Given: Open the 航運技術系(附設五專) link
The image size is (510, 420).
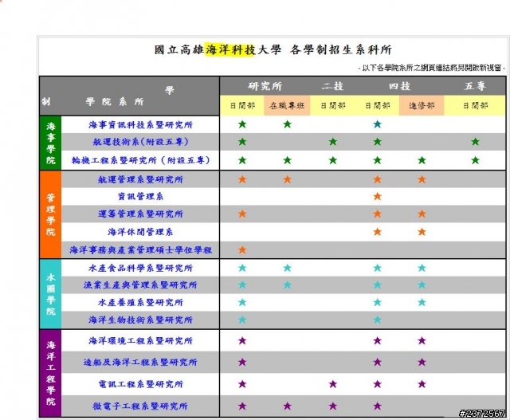Looking at the screenshot, I should coord(140,142).
